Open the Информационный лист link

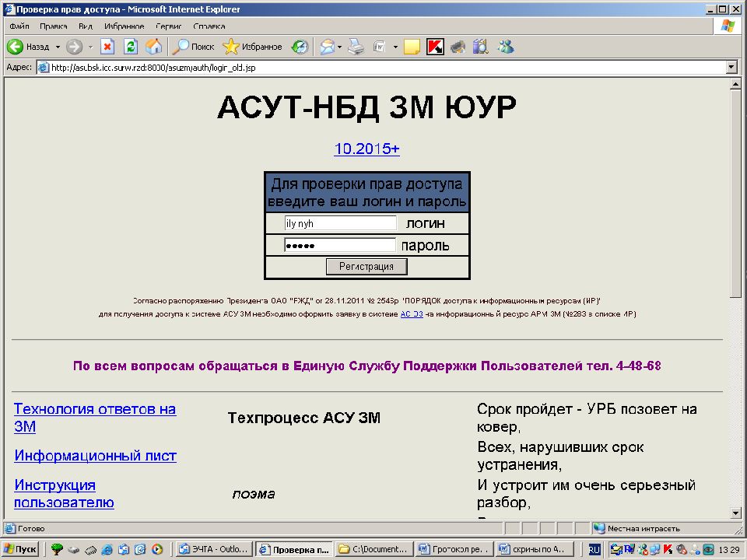point(95,455)
